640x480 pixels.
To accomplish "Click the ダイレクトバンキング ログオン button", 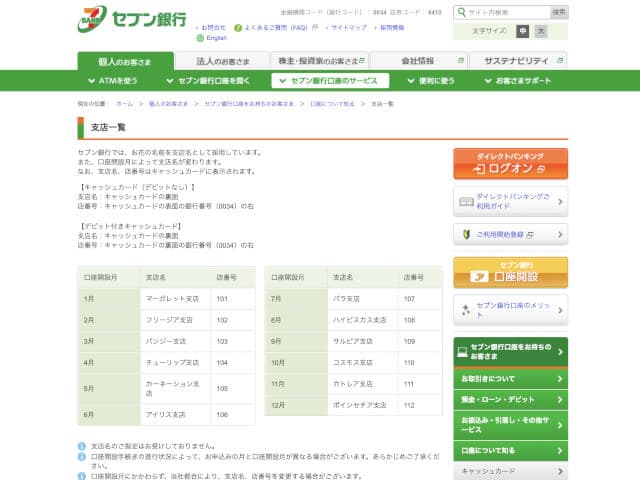I will pyautogui.click(x=511, y=164).
